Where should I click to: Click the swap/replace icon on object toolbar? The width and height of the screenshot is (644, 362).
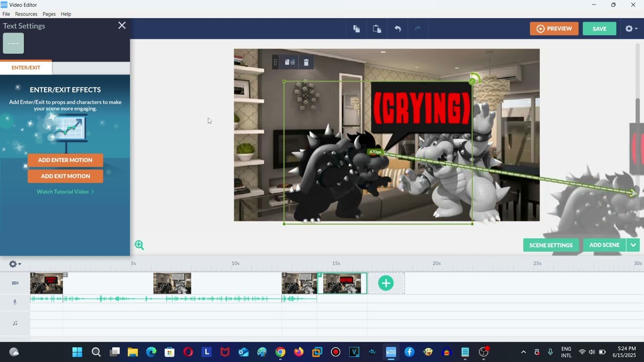coord(290,62)
